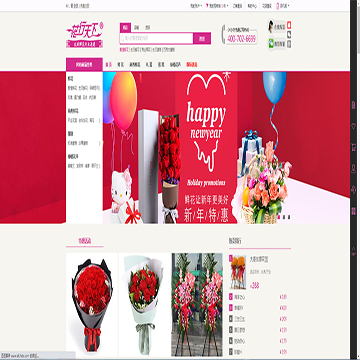Expand the second category row arrow
The height and width of the screenshot is (360, 360).
pyautogui.click(x=99, y=121)
